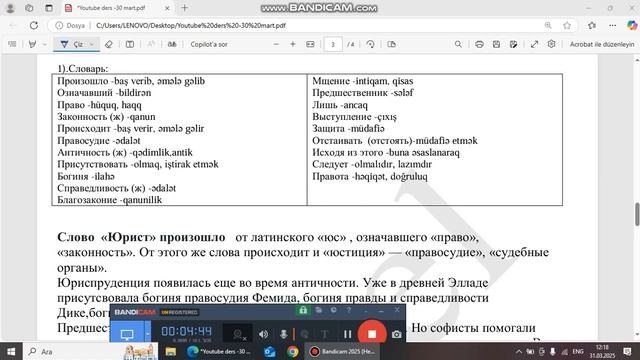Open the Çiz draw tool dropdown arrow
The image size is (640, 360).
pyautogui.click(x=92, y=44)
